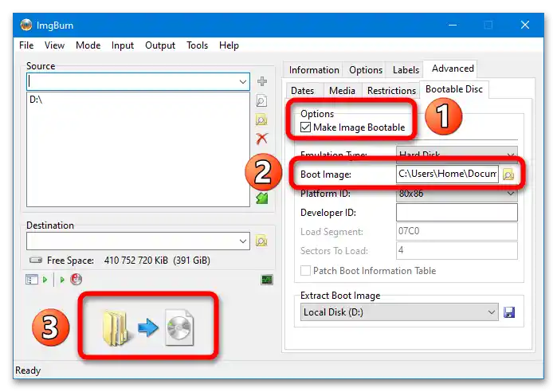Screen dimensions: 557x392
Task: Uncheck Make Image Bootable checkbox
Action: (305, 127)
